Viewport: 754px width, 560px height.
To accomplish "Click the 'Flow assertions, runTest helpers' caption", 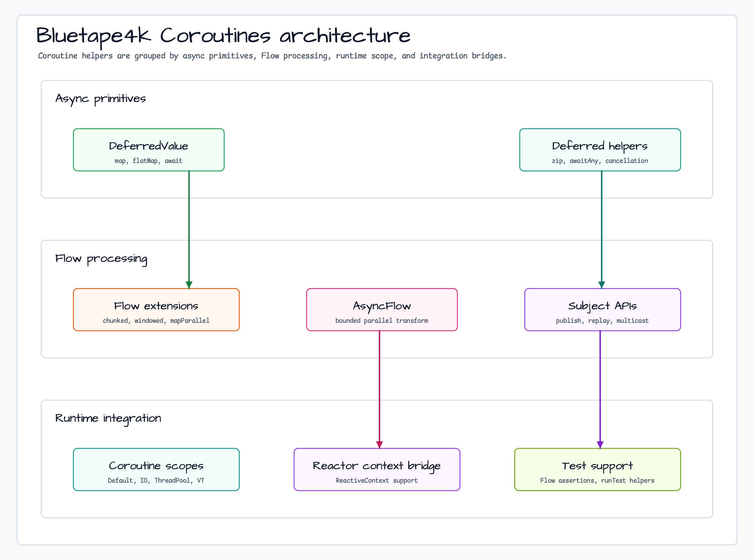I will click(x=597, y=481).
